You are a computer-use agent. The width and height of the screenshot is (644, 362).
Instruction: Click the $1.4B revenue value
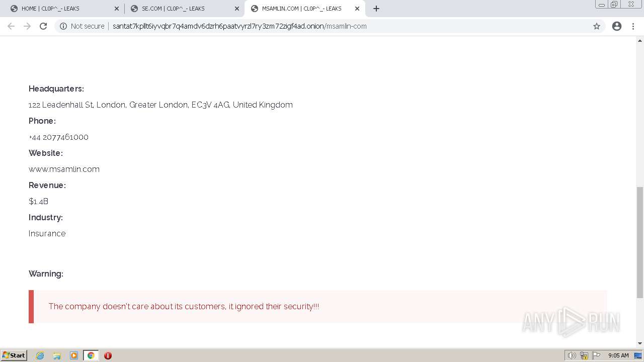38,201
